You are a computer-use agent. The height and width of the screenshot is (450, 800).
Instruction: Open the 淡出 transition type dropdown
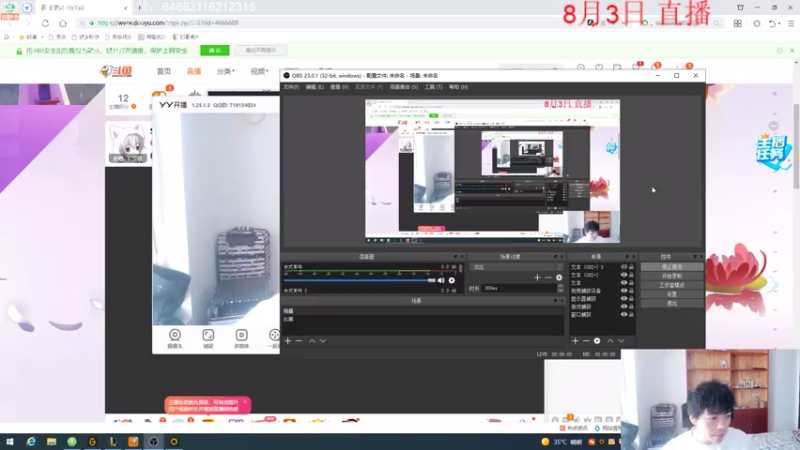(516, 267)
